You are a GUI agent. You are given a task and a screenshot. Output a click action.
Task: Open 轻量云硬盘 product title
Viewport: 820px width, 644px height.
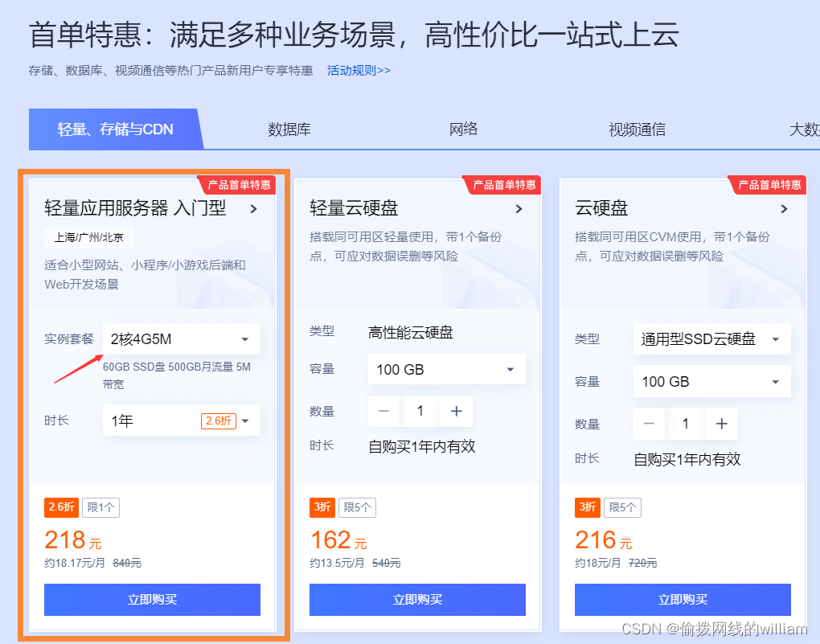tap(354, 207)
